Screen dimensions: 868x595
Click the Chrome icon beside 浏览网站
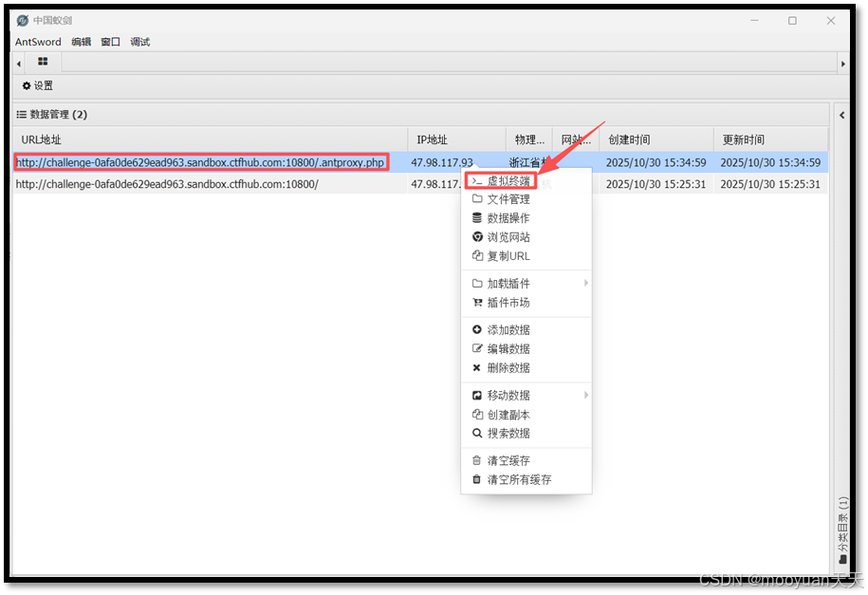tap(477, 236)
